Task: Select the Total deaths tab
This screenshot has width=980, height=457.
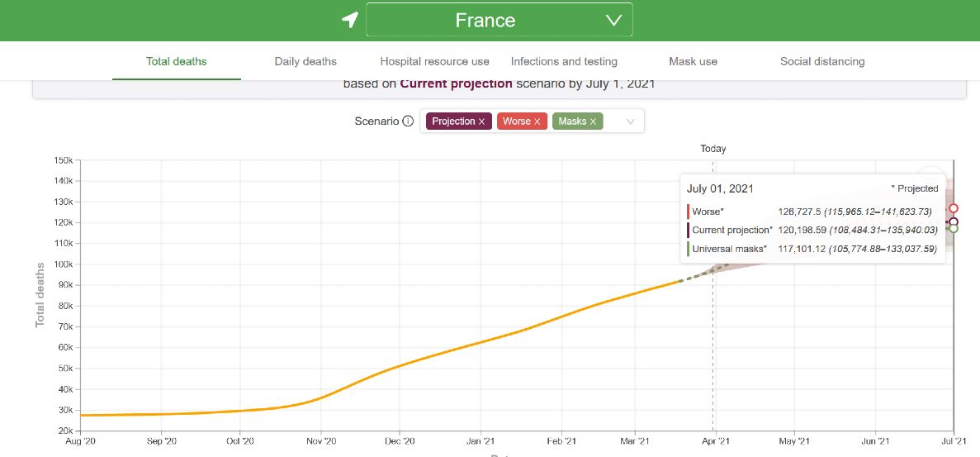Action: 177,61
